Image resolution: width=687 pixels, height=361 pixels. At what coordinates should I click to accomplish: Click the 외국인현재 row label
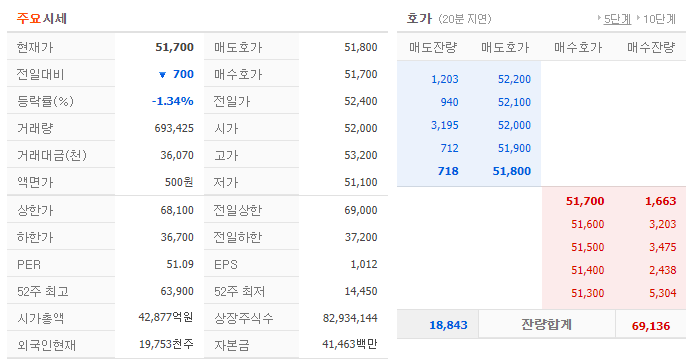[46, 345]
